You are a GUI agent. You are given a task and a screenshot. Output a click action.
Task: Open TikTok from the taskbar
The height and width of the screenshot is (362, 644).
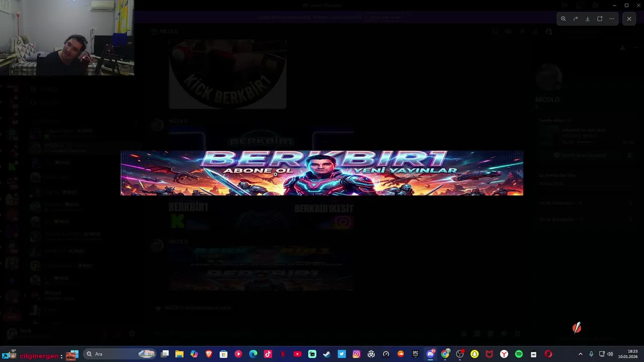coord(268,354)
